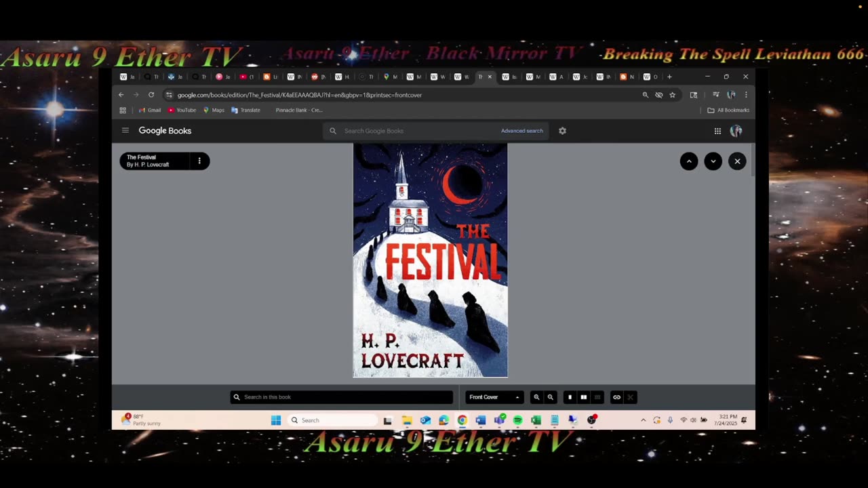Switch to thumbnail grid view
Screen dimensions: 868x488
click(597, 397)
